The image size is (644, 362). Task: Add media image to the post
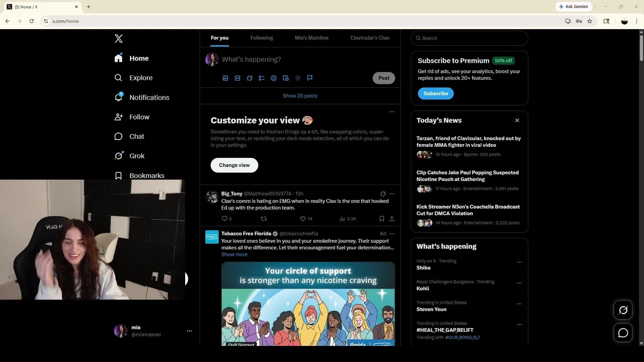tap(225, 78)
